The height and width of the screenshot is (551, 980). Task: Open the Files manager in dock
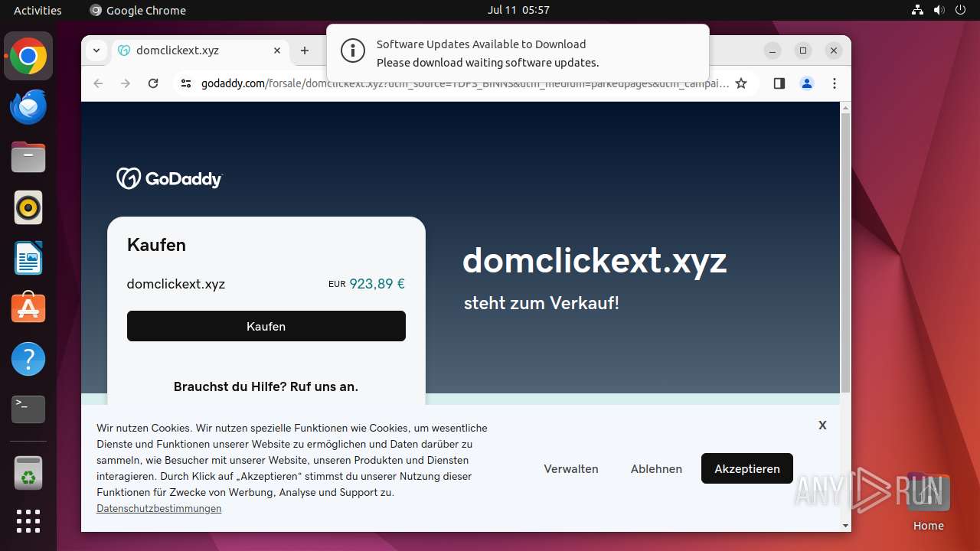pos(28,157)
